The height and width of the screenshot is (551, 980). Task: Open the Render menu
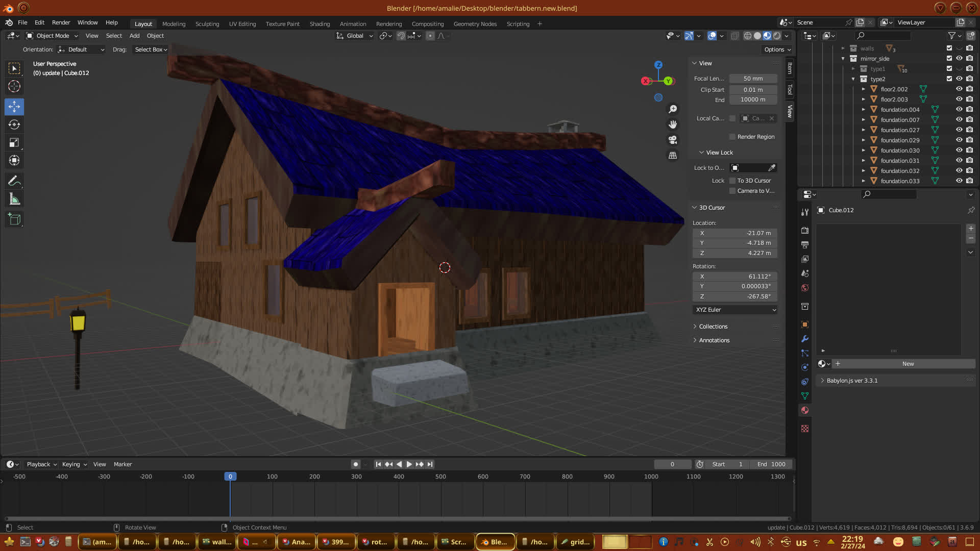[61, 22]
